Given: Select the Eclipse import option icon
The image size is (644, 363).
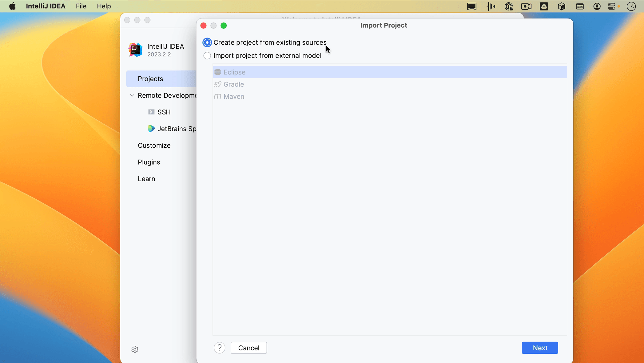Looking at the screenshot, I should tap(217, 72).
